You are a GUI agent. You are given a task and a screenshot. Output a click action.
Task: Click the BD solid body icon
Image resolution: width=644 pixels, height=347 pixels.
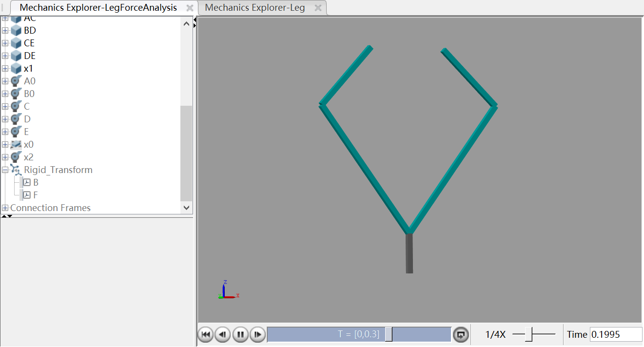point(16,30)
